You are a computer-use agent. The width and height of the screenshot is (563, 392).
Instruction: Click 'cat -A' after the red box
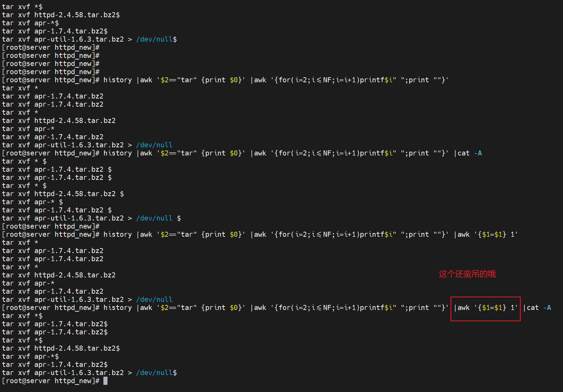click(539, 308)
